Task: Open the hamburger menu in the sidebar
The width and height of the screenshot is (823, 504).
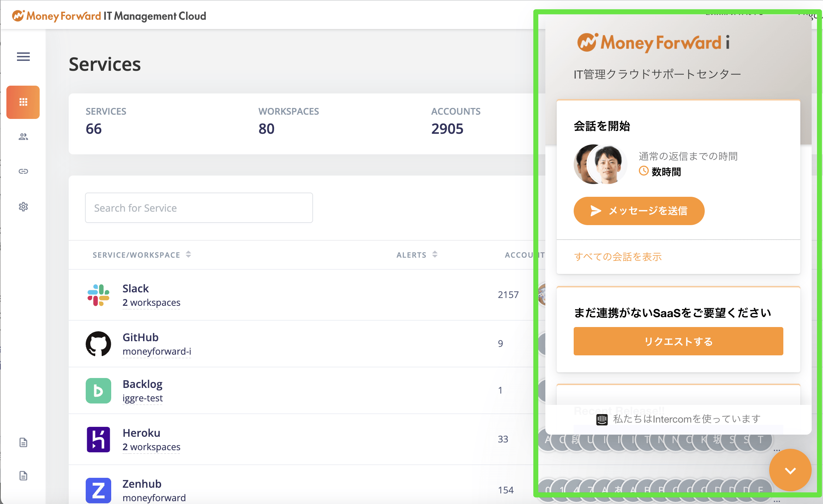Action: coord(23,57)
